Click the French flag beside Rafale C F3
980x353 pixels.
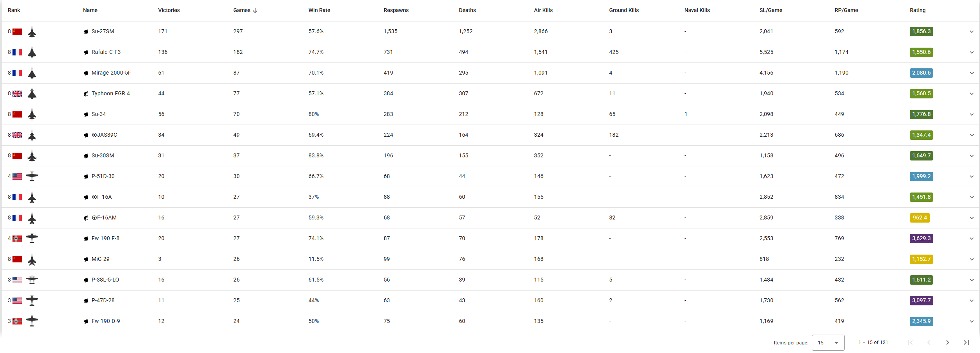[x=17, y=52]
